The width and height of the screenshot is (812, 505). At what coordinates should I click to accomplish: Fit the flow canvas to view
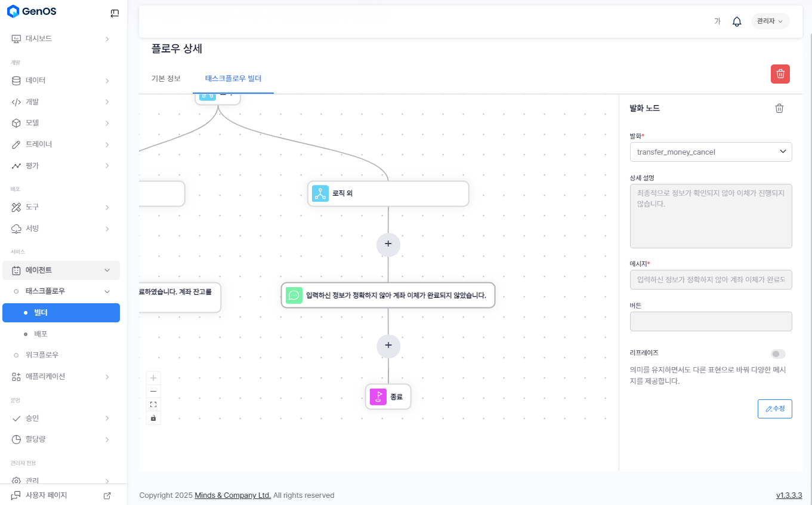click(153, 404)
